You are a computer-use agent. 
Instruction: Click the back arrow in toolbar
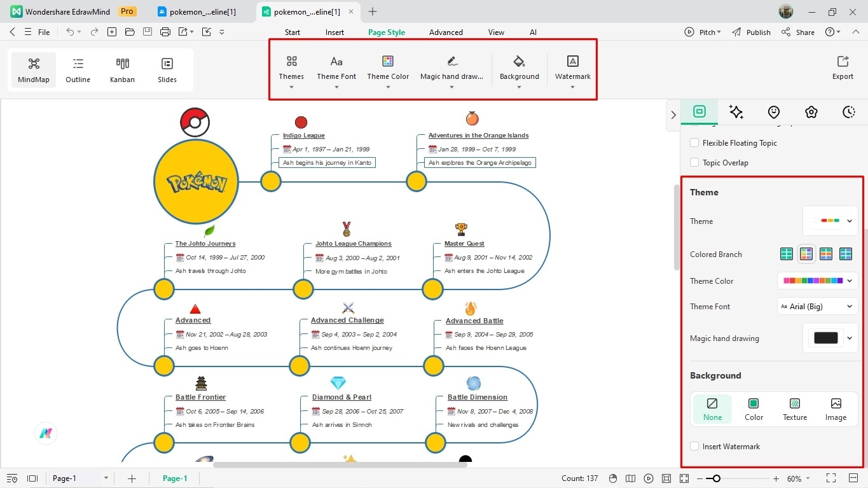tap(12, 32)
